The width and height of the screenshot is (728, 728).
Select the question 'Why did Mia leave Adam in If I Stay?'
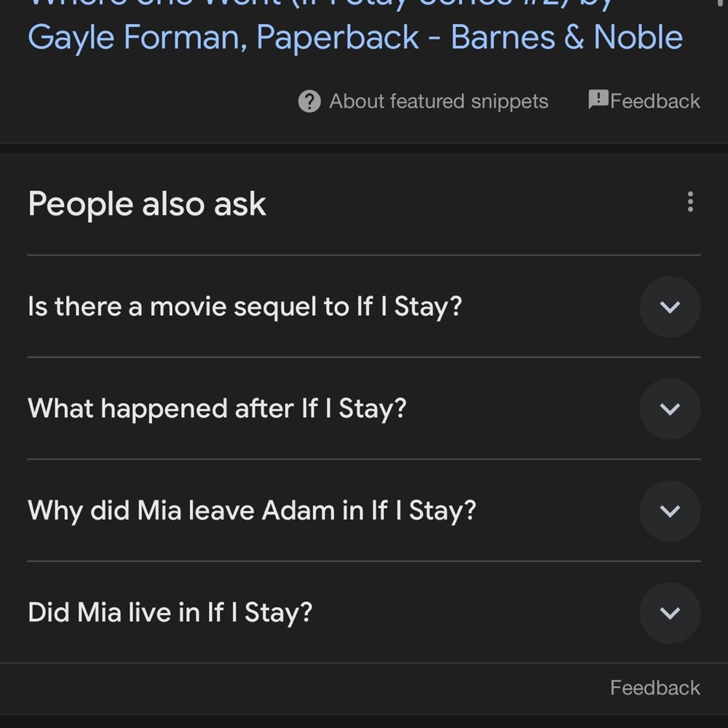(x=252, y=511)
